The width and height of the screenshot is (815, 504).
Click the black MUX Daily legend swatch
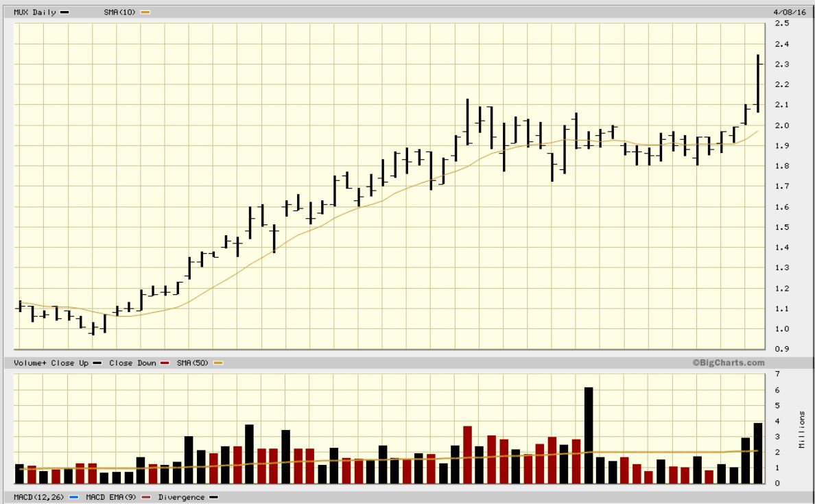[x=64, y=12]
